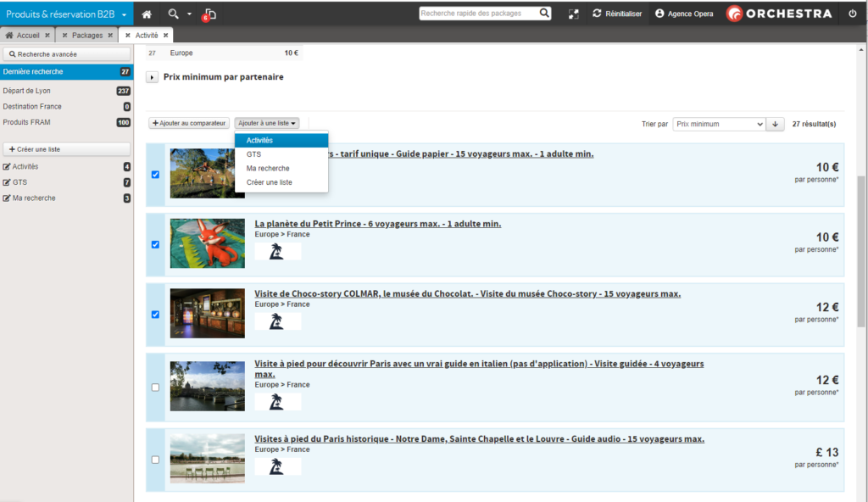The image size is (868, 502).
Task: Uncheck the Choco-story COLMAR checkbox
Action: coord(155,315)
